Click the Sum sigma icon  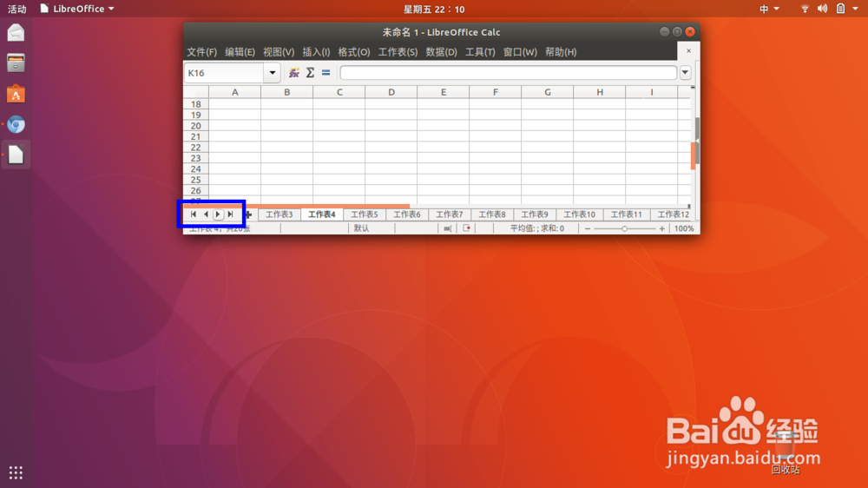point(310,73)
